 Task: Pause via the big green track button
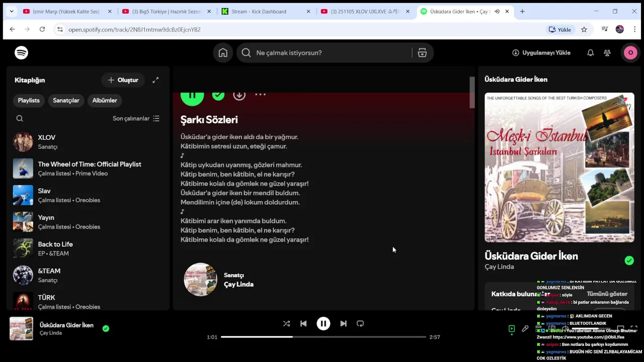point(192,98)
